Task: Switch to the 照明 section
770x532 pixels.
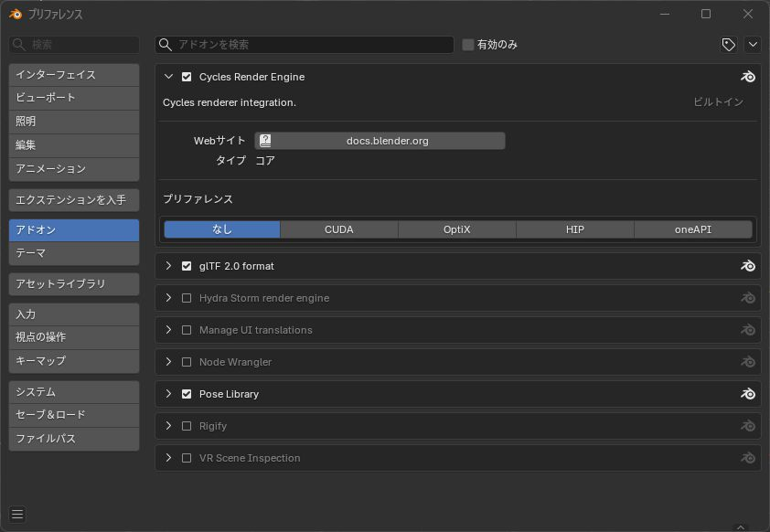Action: [x=74, y=122]
